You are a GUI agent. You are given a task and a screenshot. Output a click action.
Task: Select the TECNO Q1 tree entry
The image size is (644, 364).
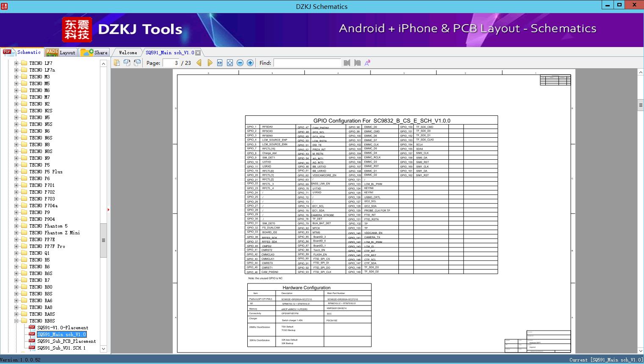(39, 253)
